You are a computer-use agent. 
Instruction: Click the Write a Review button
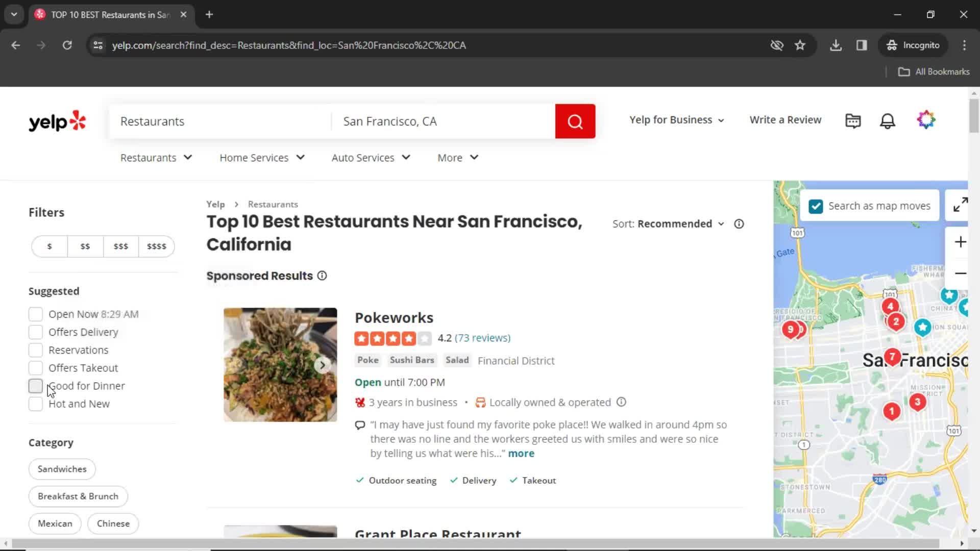pos(786,119)
